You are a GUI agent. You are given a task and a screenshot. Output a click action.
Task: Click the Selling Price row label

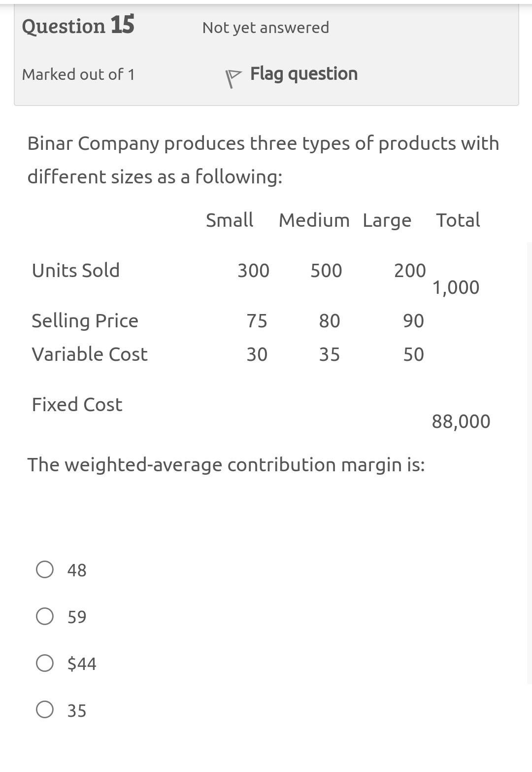point(84,320)
